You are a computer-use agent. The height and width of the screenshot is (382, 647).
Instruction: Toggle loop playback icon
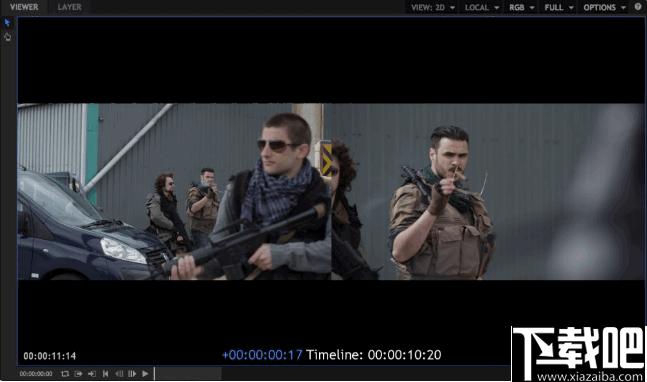click(65, 374)
